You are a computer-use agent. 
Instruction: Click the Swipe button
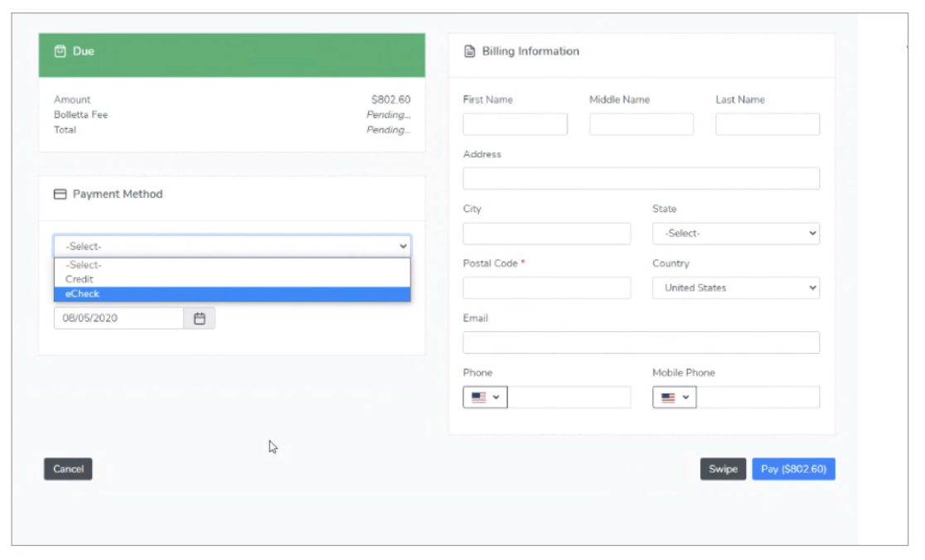(x=723, y=469)
